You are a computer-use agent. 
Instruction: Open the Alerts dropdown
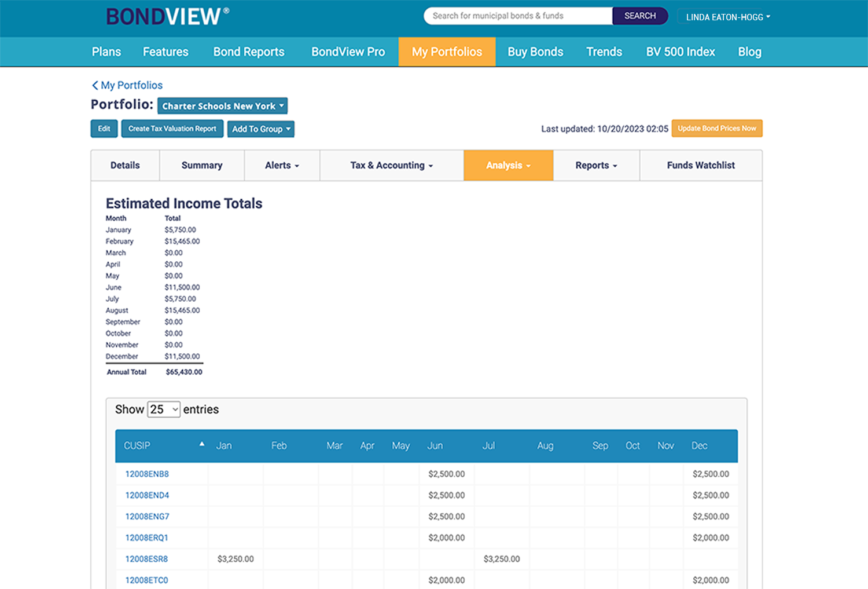281,165
